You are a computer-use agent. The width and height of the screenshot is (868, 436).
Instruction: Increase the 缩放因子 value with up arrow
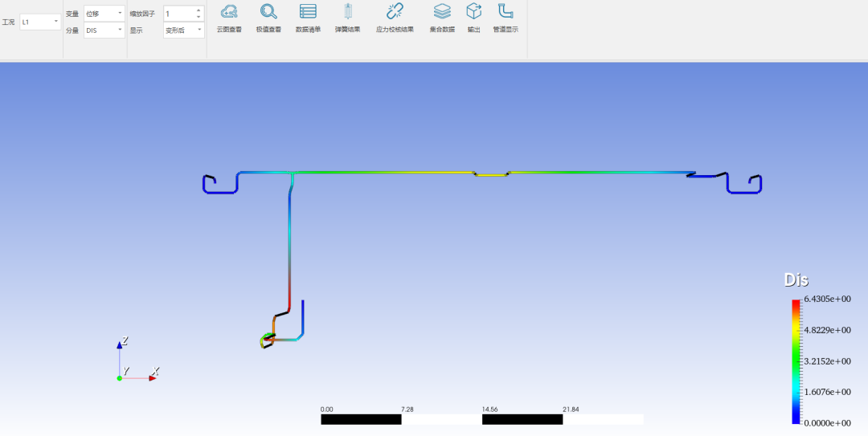[199, 10]
